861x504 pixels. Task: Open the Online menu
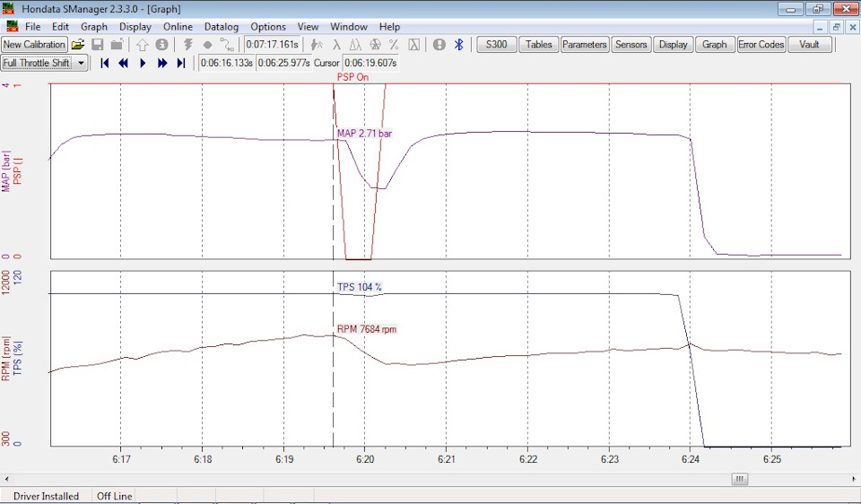[178, 26]
